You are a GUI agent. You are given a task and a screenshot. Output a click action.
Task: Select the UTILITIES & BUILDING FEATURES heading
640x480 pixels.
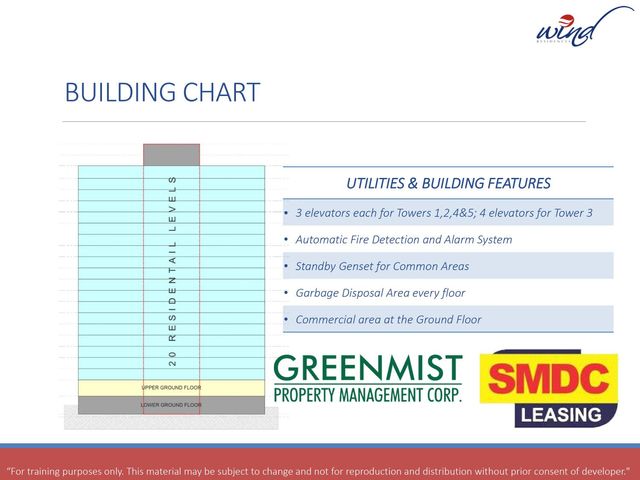(448, 183)
